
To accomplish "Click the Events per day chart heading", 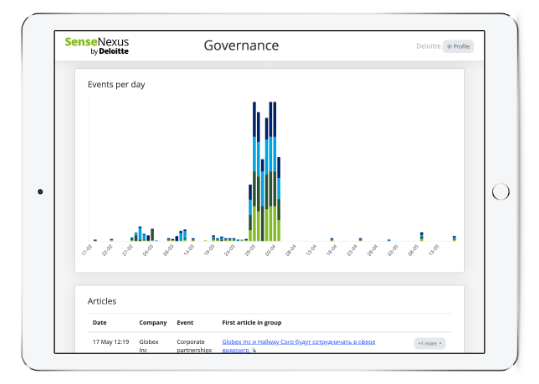I will [x=116, y=85].
